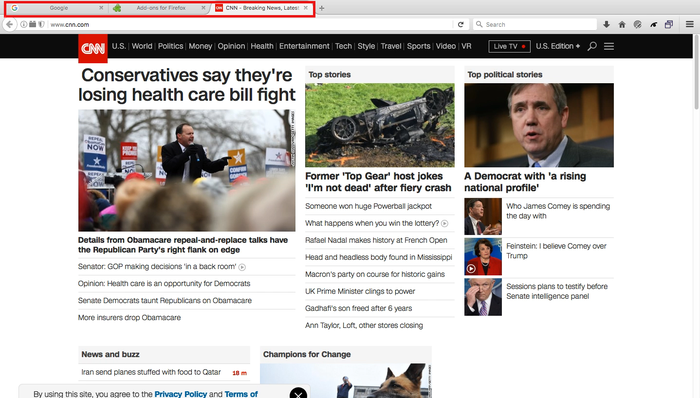Open 'Gadhafi's son freed after 6 years'
Screen dimensions: 700x398
[x=358, y=308]
